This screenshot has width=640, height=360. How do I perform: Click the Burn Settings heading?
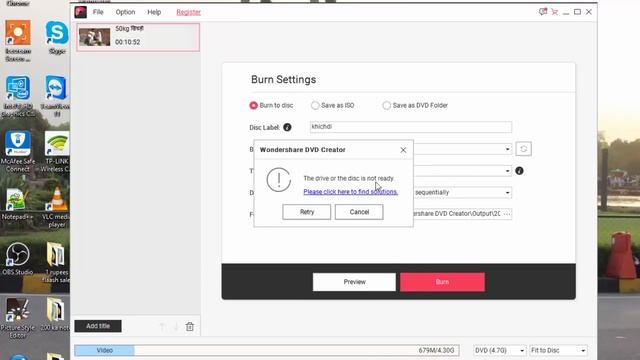284,80
